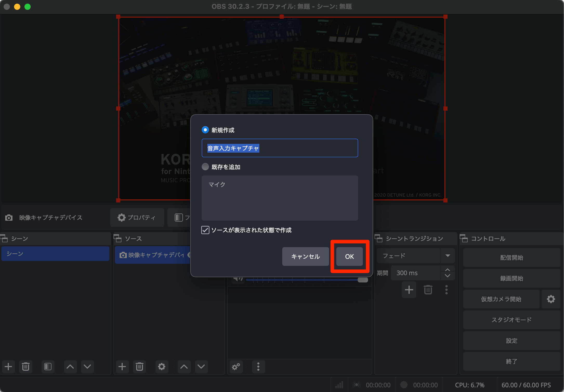Remove selected source with trash icon
The image size is (564, 392).
[140, 367]
